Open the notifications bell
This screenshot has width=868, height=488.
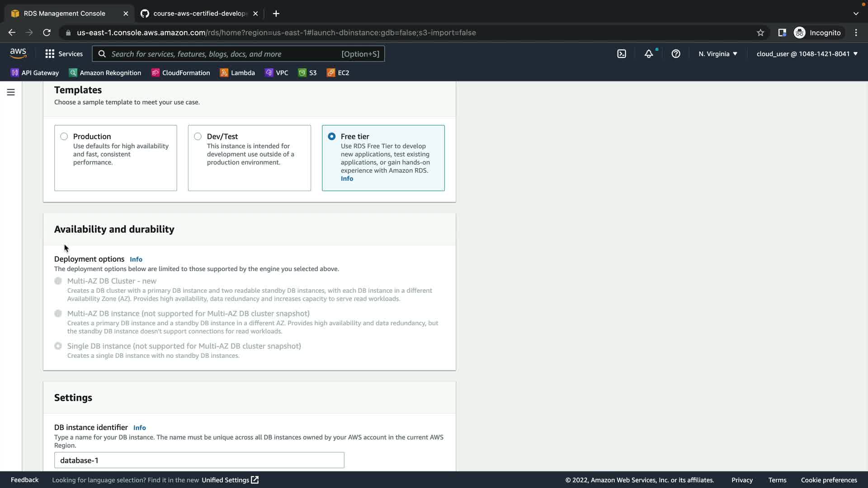point(649,54)
